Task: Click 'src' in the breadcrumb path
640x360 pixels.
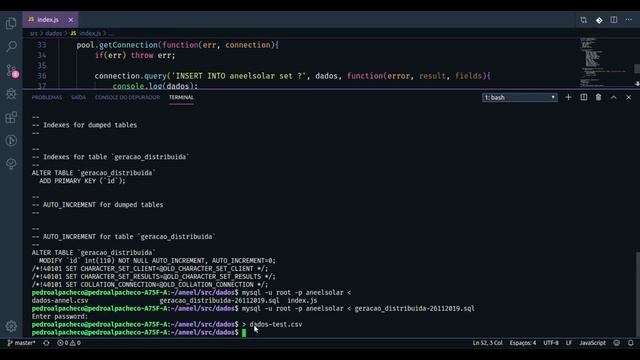Action: (x=33, y=33)
